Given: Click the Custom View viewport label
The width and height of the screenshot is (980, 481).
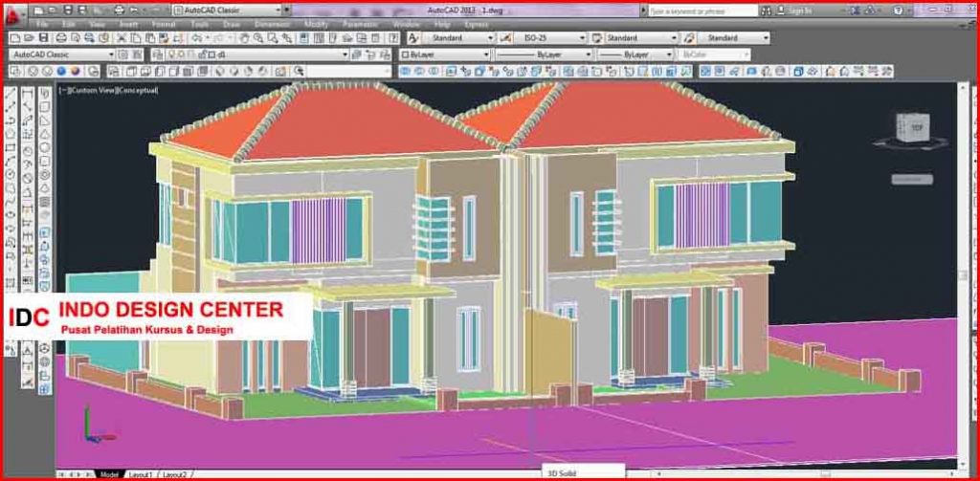Looking at the screenshot, I should [92, 91].
